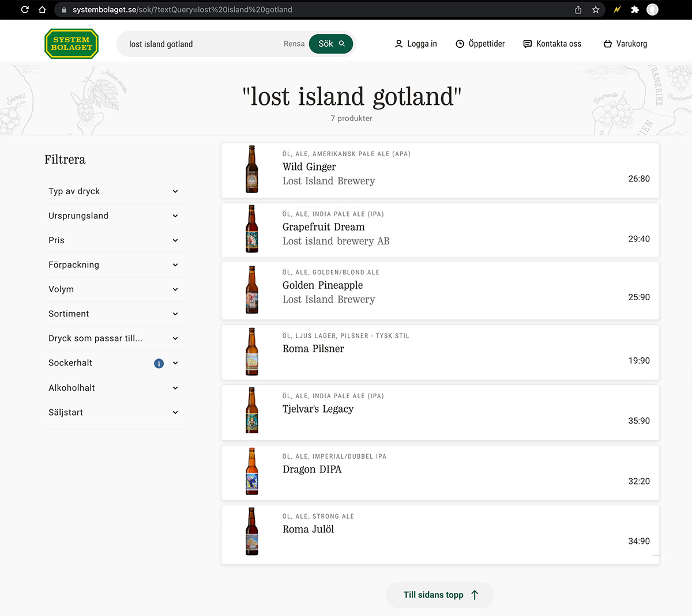Click the search field containing lost island gotland
Viewport: 692px width, 616px height.
[x=202, y=44]
